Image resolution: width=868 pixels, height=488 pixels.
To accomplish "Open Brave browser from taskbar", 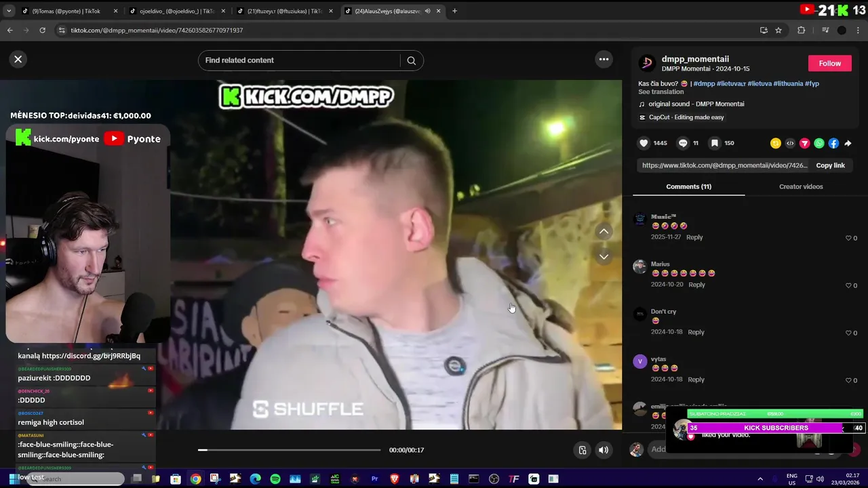I will (x=395, y=479).
